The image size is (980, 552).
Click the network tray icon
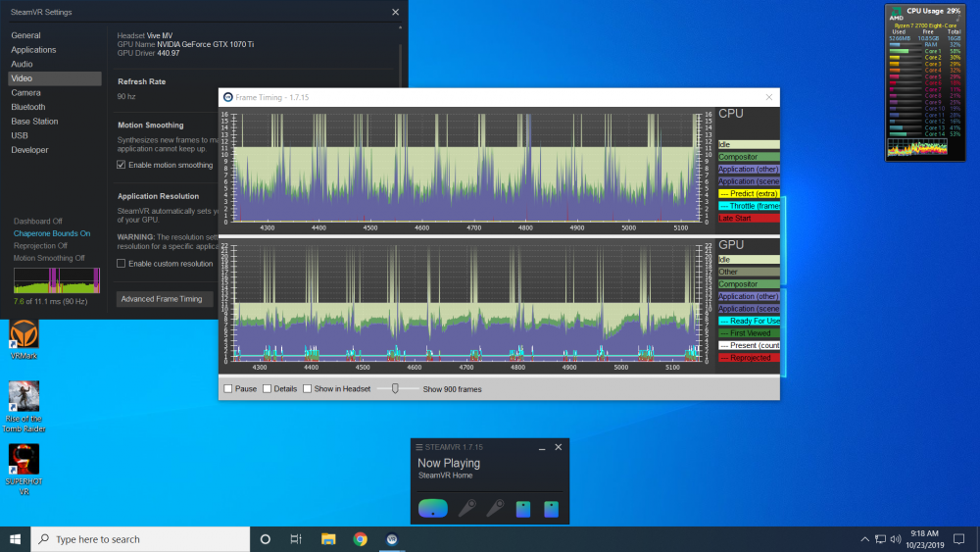(880, 539)
